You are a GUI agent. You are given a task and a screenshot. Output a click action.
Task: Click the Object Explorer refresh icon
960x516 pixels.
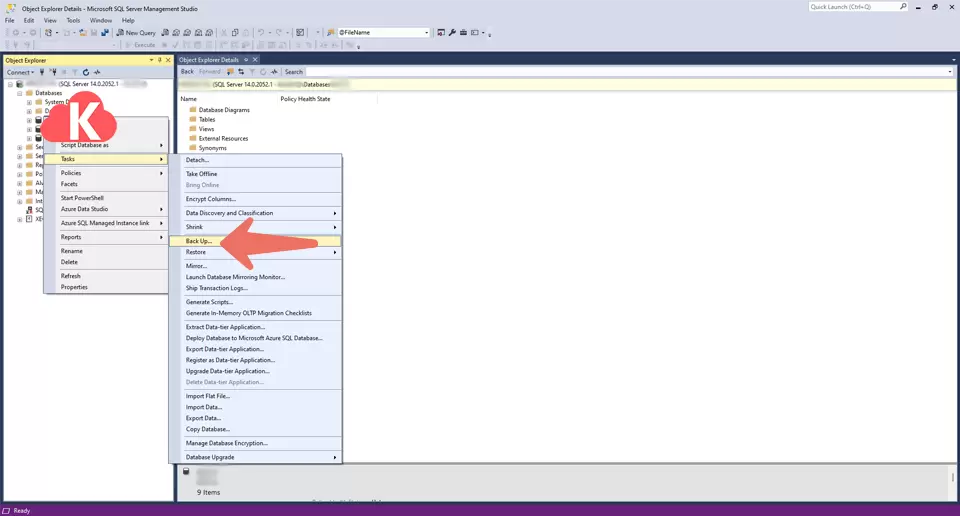click(86, 72)
